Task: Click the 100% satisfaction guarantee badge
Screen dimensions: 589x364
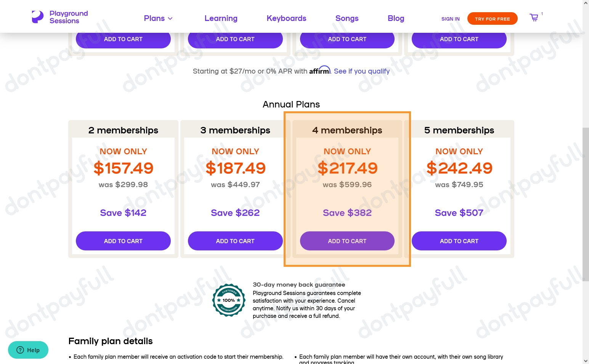Action: 229,300
